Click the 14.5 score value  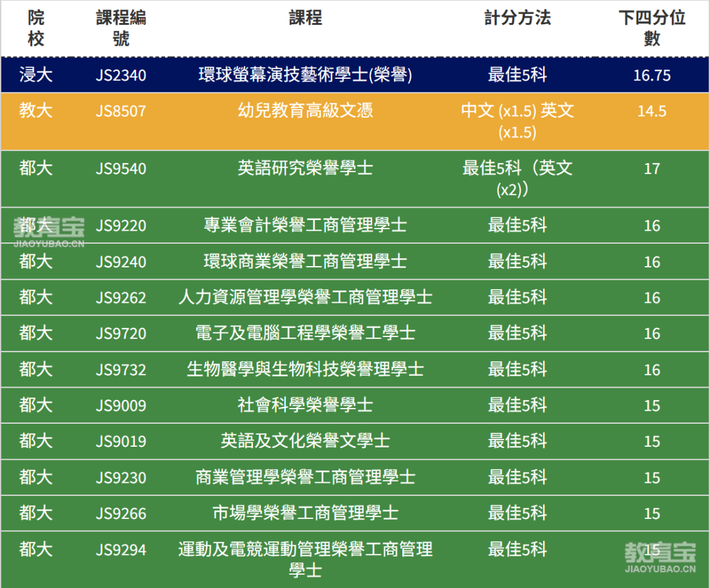click(651, 111)
